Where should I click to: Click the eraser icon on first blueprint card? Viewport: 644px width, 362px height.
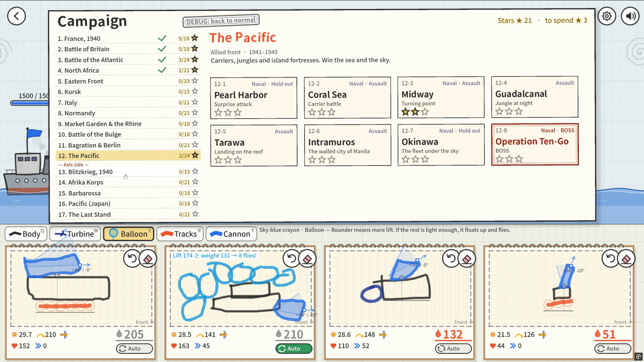click(x=148, y=258)
